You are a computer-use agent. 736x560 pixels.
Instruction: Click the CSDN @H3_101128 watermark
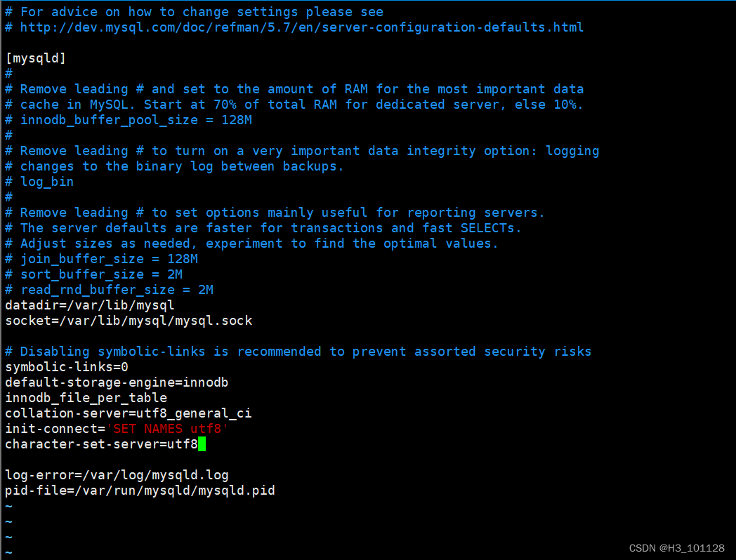point(676,548)
